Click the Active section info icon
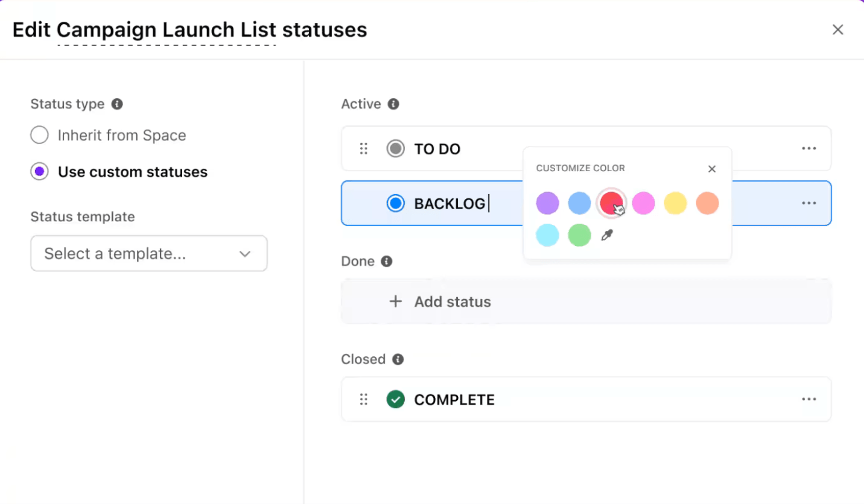Image resolution: width=864 pixels, height=504 pixels. coord(393,104)
